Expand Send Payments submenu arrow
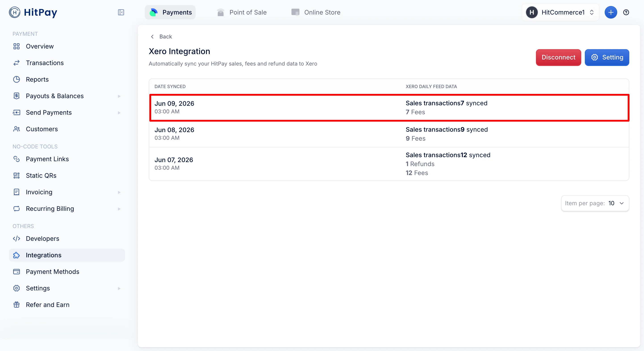This screenshot has height=351, width=644. pos(119,113)
